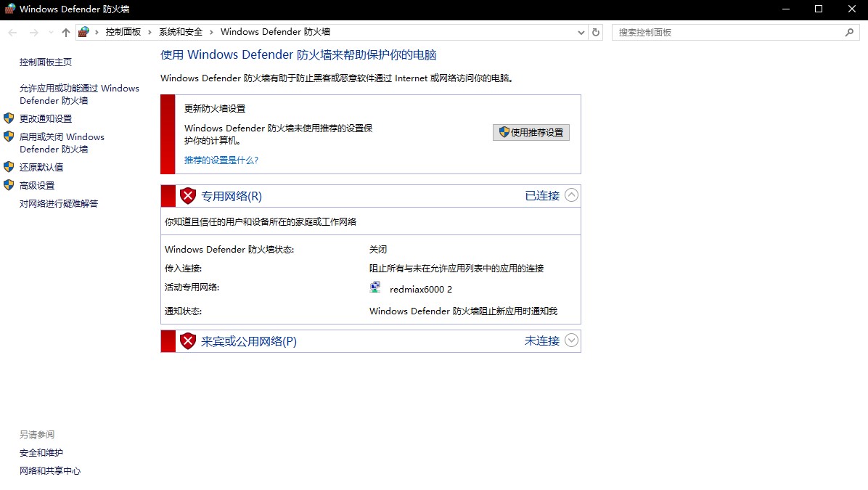This screenshot has height=490, width=868.
Task: Open the address bar history dropdown
Action: (581, 33)
